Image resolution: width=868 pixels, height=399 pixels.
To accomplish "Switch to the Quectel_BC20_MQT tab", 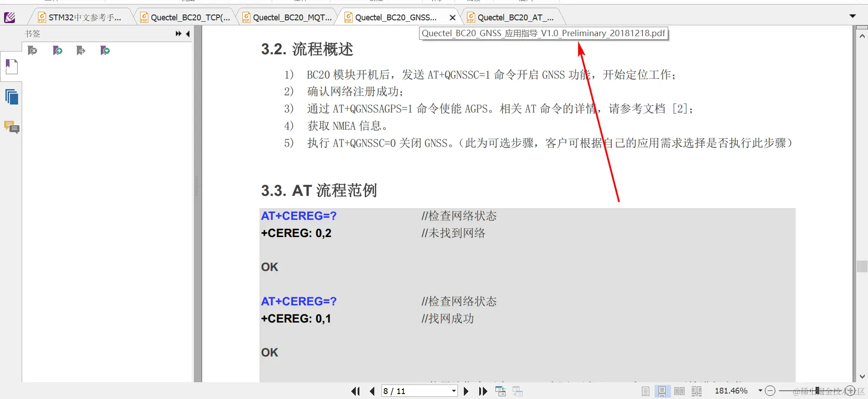I will (x=288, y=17).
